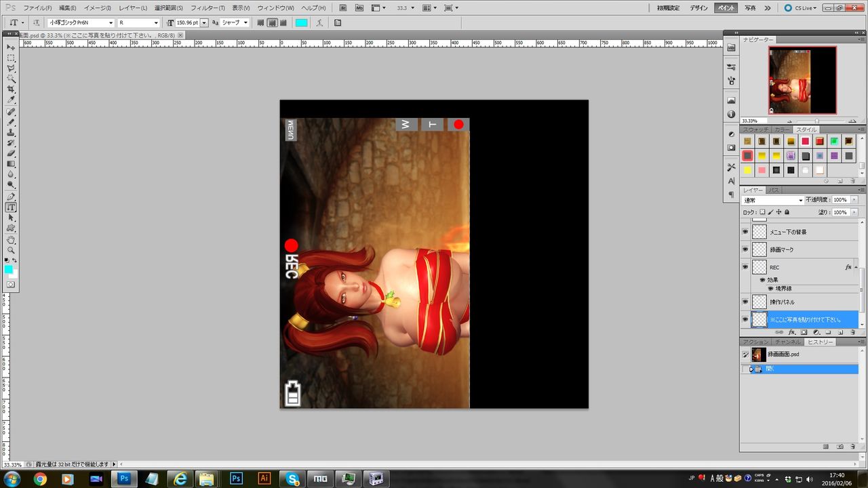Viewport: 868px width, 488px height.
Task: Choose the Gradient tool
Action: click(x=11, y=164)
